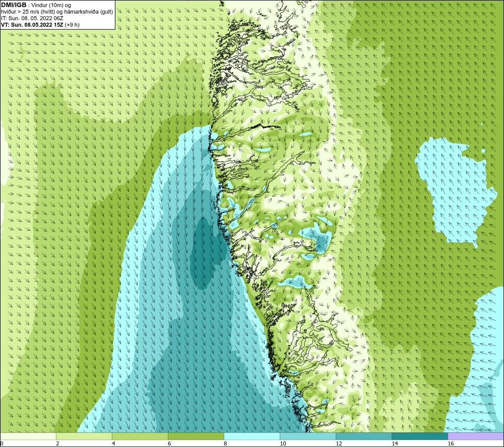Click the legend value label 16
This screenshot has width=504, height=447.
point(451,443)
